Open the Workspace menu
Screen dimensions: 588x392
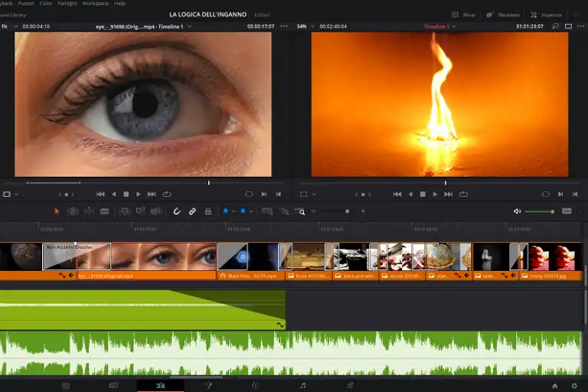(x=95, y=3)
